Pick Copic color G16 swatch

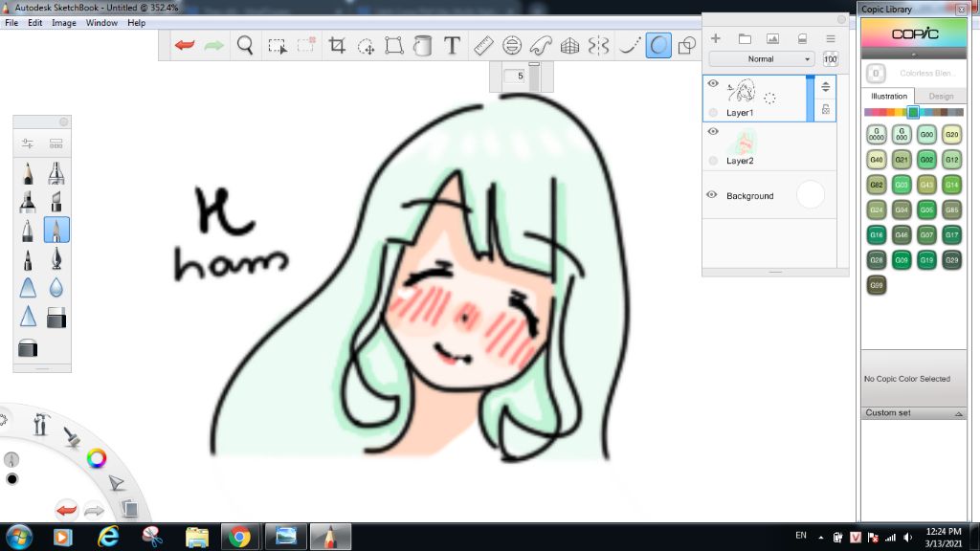877,235
